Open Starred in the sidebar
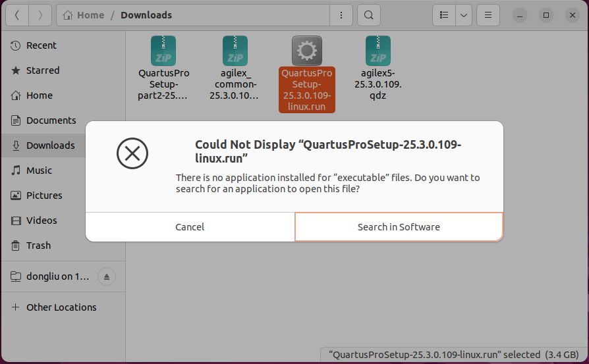 (63, 70)
